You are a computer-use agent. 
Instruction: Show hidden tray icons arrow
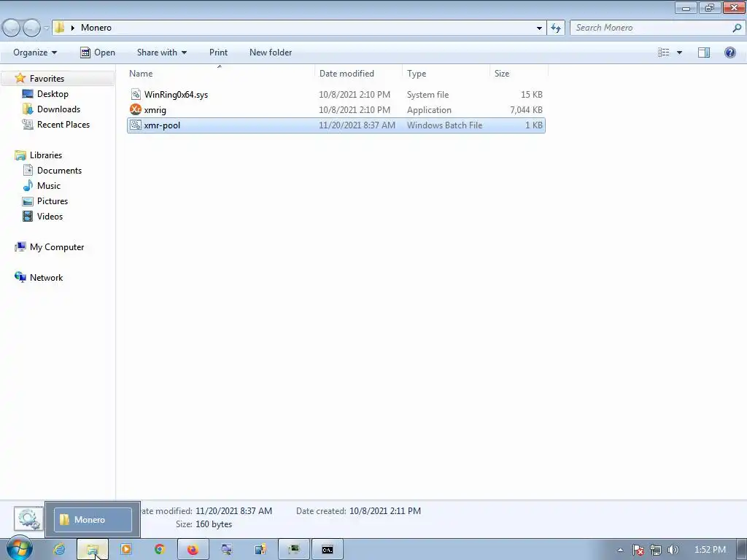(x=620, y=550)
